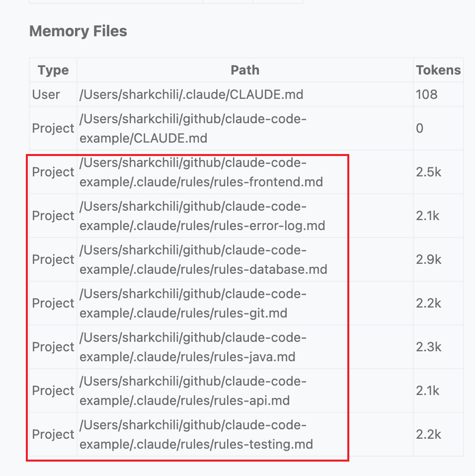Select the rules-testing.md path cell
This screenshot has height=476, width=475.
pos(196,435)
